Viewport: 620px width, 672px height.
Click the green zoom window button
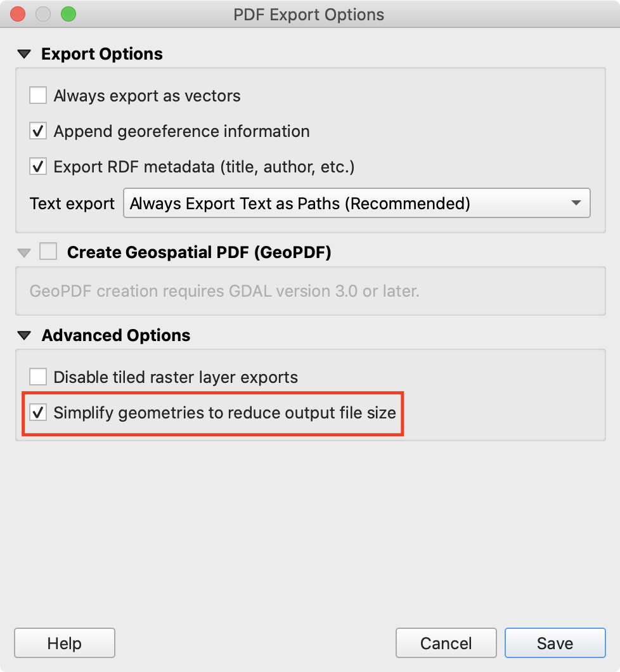pos(68,14)
